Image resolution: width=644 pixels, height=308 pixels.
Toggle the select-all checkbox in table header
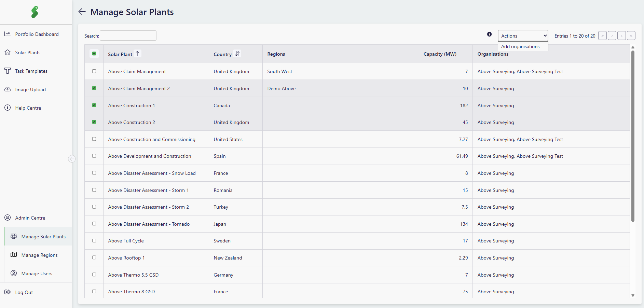(x=94, y=54)
